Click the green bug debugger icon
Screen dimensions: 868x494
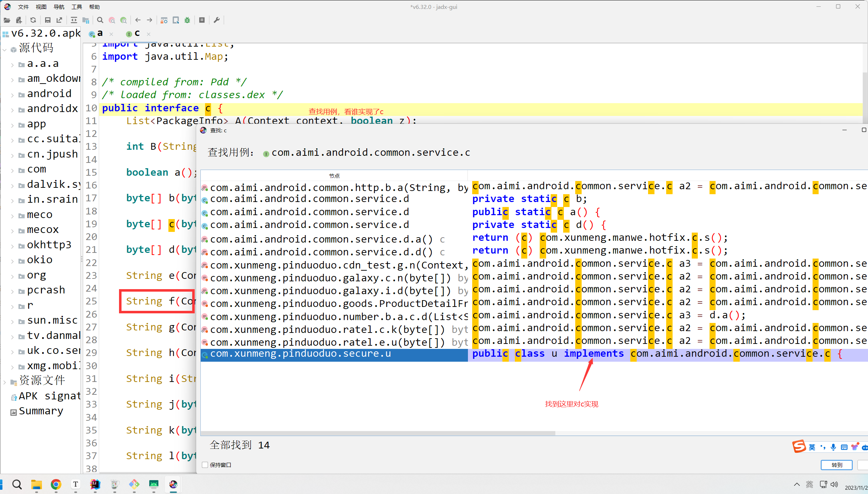click(187, 20)
